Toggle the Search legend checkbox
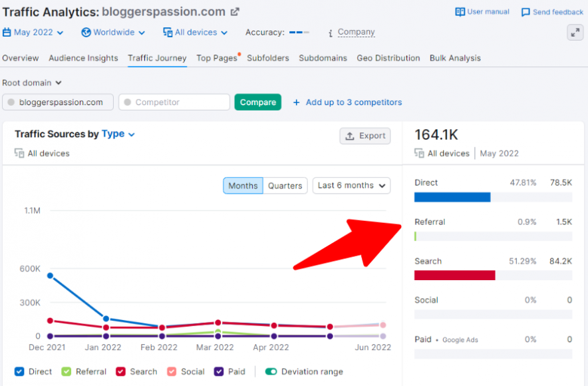The image size is (588, 386). (121, 371)
